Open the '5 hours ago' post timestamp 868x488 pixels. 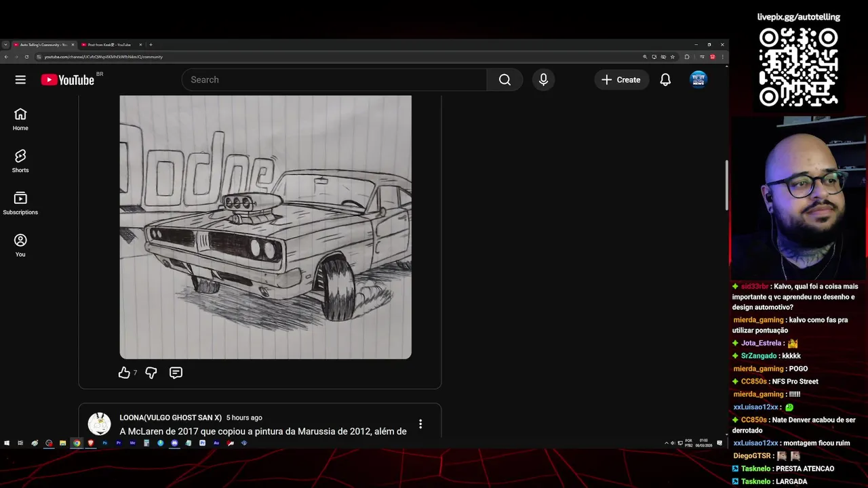244,418
